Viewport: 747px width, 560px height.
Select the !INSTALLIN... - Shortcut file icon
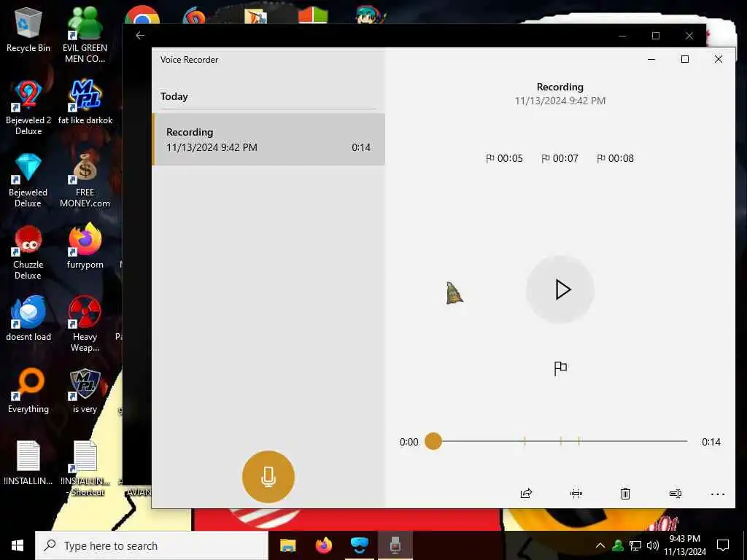pos(85,469)
